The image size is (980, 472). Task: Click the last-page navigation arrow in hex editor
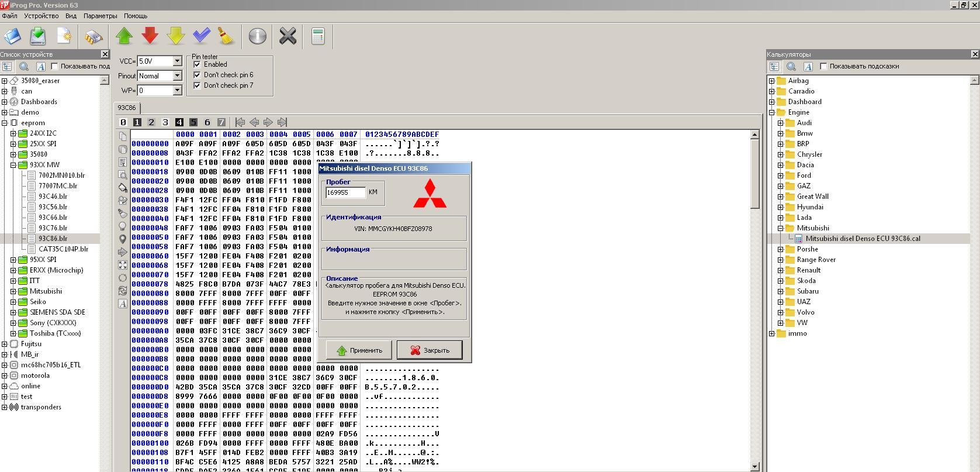point(282,122)
